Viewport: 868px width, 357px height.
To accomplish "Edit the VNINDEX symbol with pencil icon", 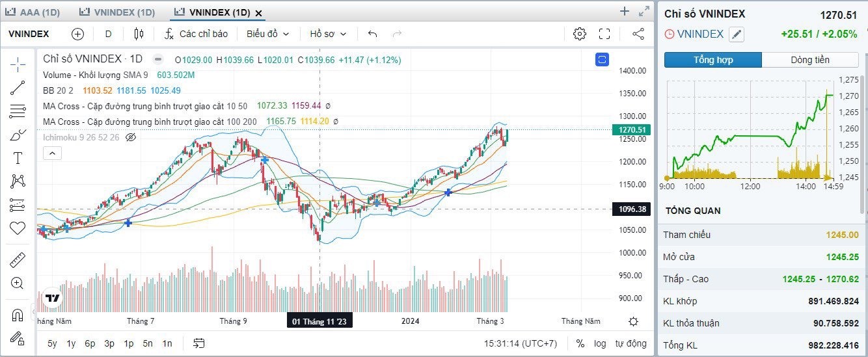I will pyautogui.click(x=736, y=34).
